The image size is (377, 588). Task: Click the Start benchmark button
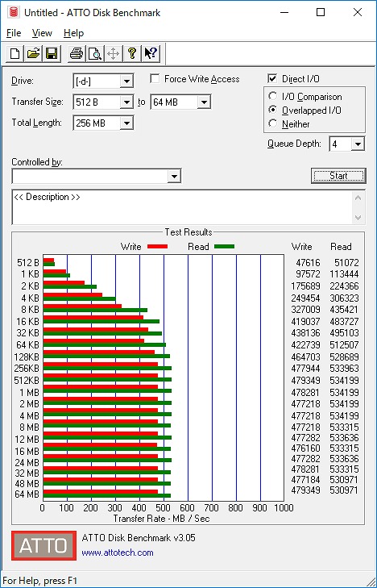click(338, 176)
